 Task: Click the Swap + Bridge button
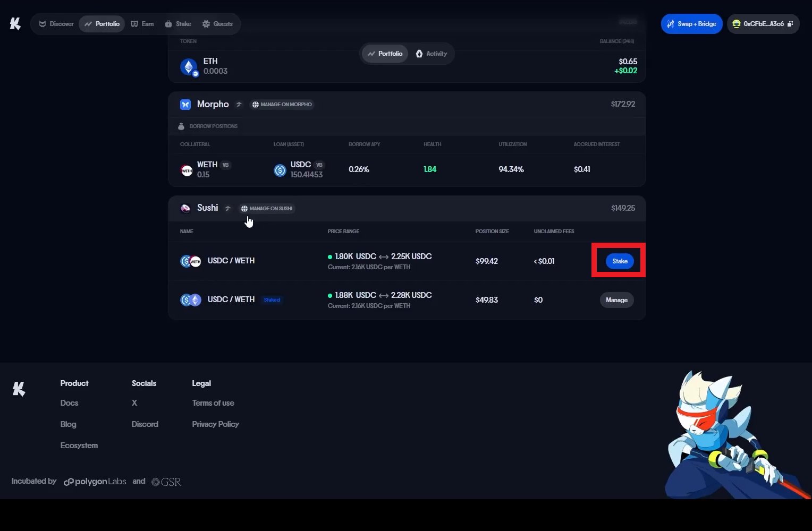pos(691,24)
